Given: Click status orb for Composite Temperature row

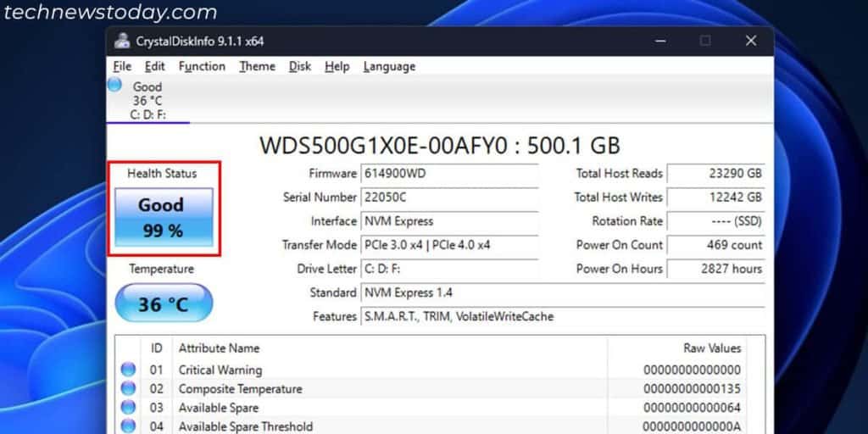Looking at the screenshot, I should pos(128,388).
